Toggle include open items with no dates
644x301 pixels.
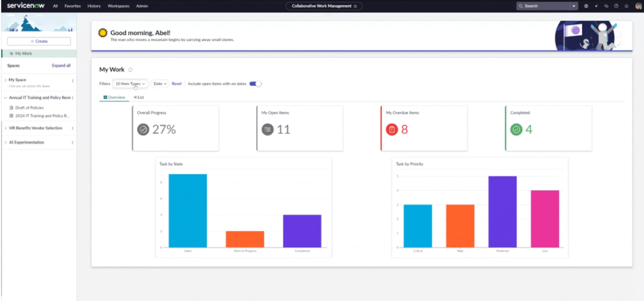pos(255,84)
